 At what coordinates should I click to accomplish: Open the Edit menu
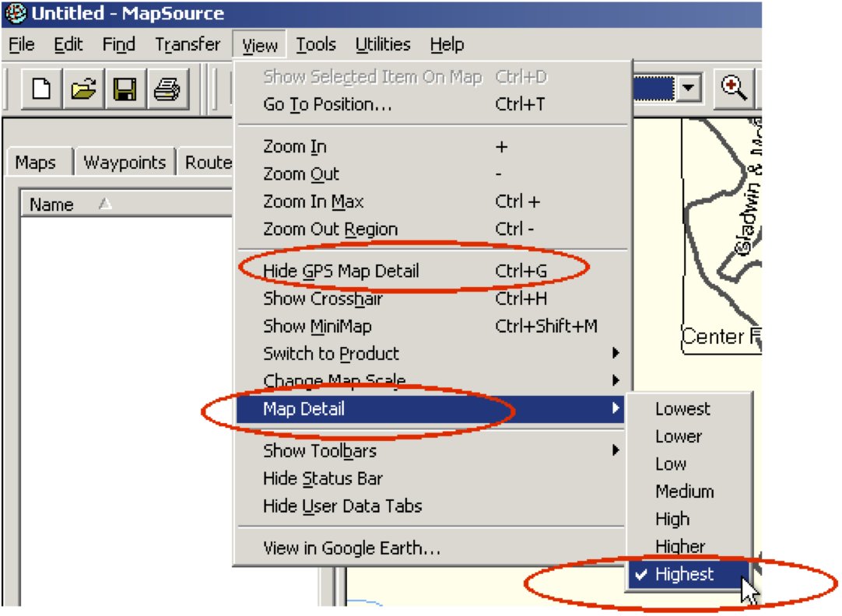tap(68, 44)
